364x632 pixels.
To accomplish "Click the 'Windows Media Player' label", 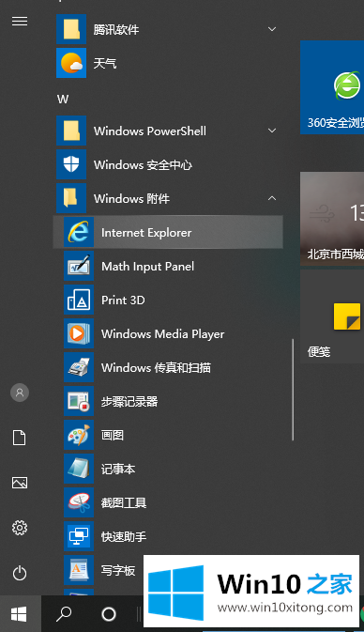I will click(162, 334).
